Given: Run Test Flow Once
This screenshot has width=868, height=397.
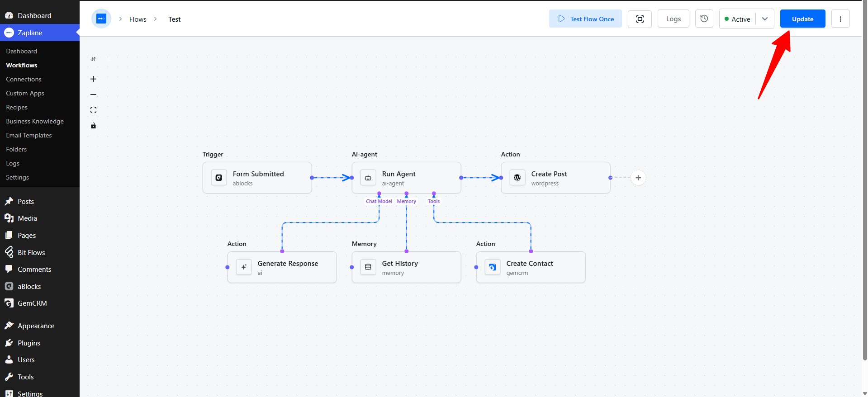Looking at the screenshot, I should [585, 19].
